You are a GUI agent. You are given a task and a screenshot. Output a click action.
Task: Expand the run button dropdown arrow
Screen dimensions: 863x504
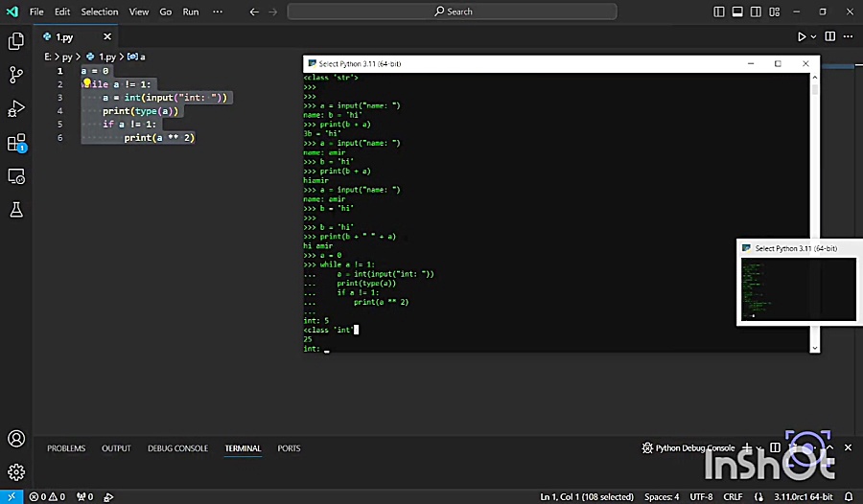tap(813, 36)
